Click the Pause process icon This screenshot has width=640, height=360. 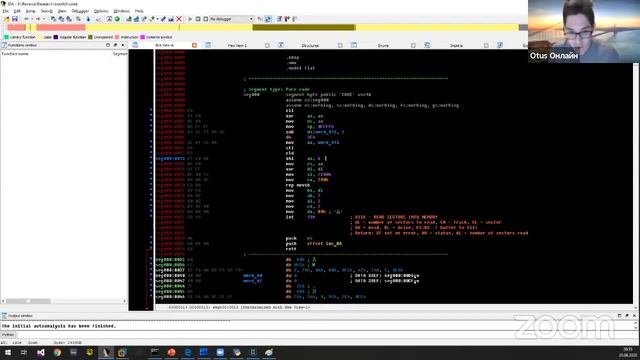[x=198, y=19]
